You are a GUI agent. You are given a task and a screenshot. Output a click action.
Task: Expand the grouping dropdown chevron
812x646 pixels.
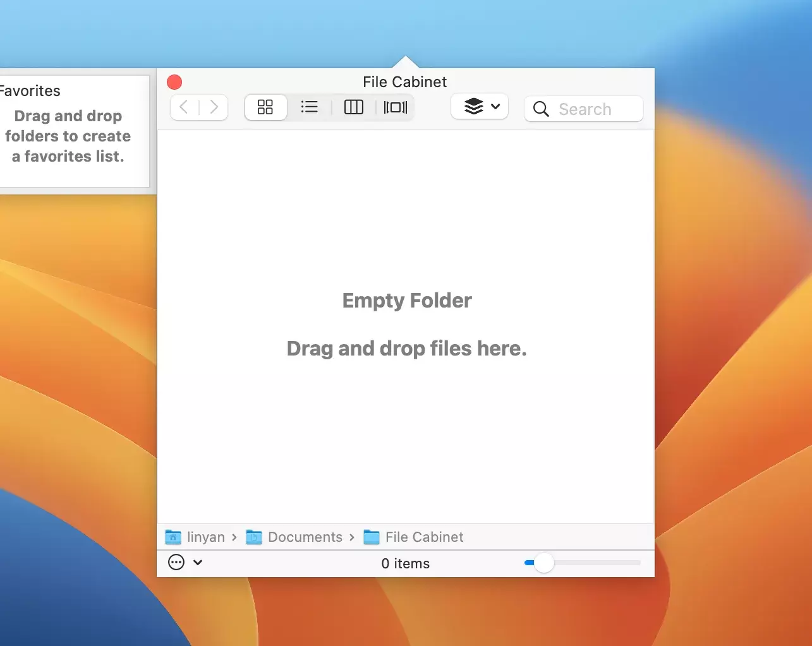click(495, 107)
